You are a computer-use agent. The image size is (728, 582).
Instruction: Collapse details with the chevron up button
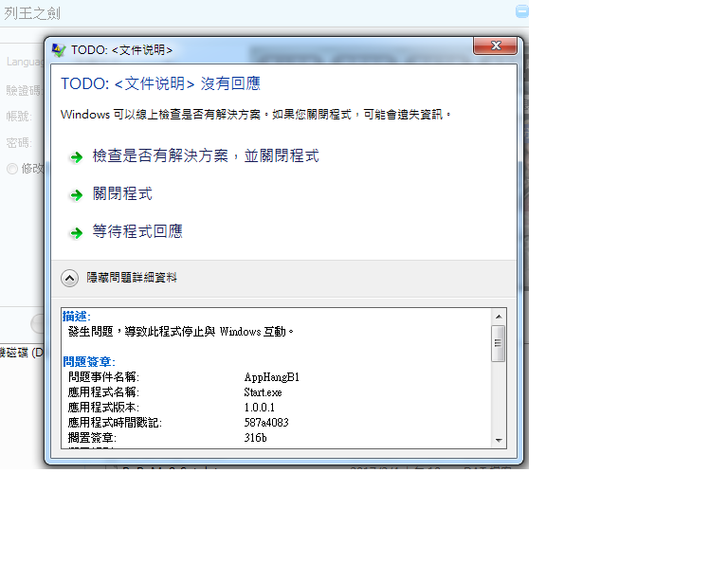point(69,278)
